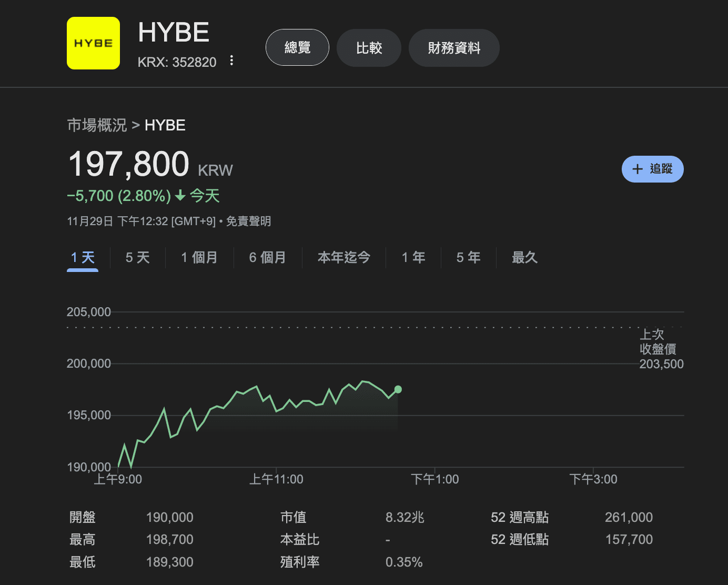Click the −5,700 (2.80%) change text
Screen dimensions: 728x585
coord(119,196)
